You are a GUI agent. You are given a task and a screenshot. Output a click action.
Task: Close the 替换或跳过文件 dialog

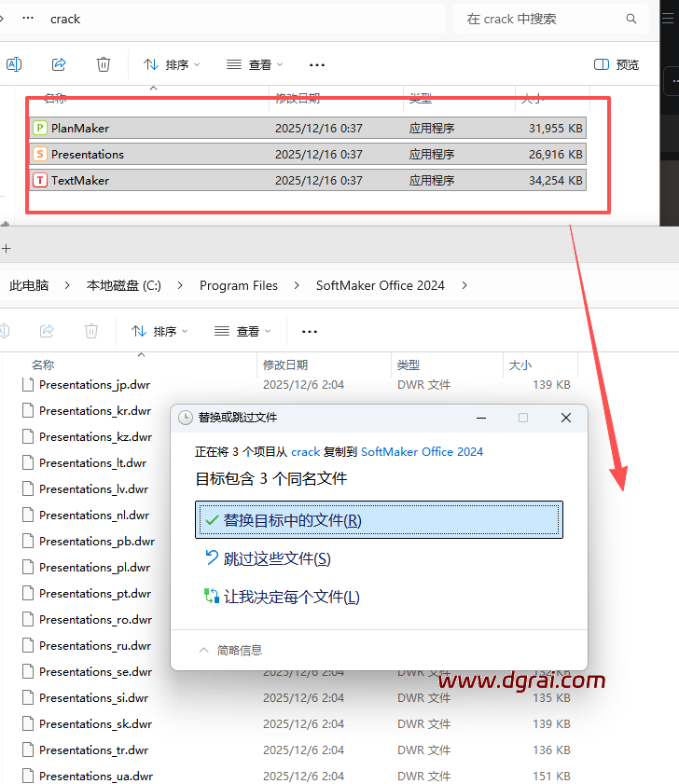click(566, 418)
